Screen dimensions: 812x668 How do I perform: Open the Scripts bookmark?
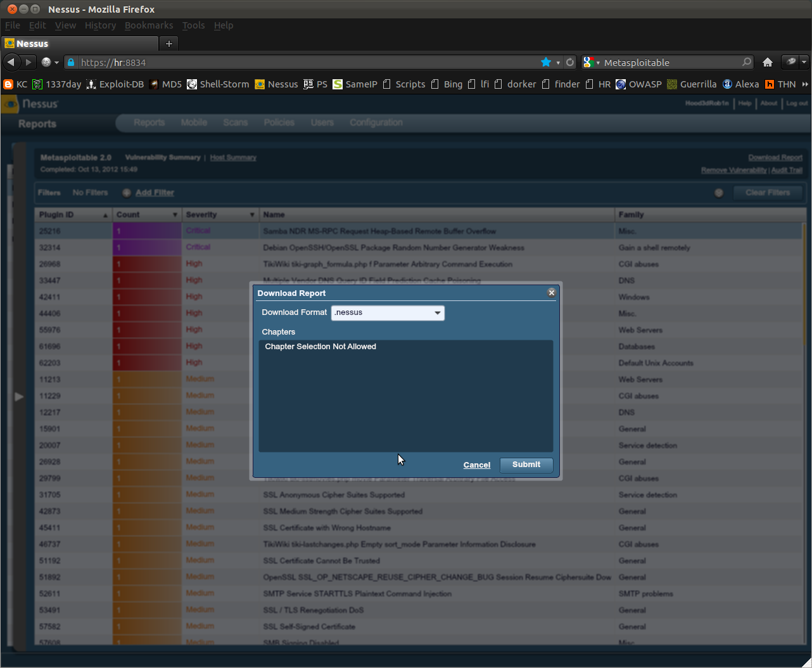click(x=404, y=84)
